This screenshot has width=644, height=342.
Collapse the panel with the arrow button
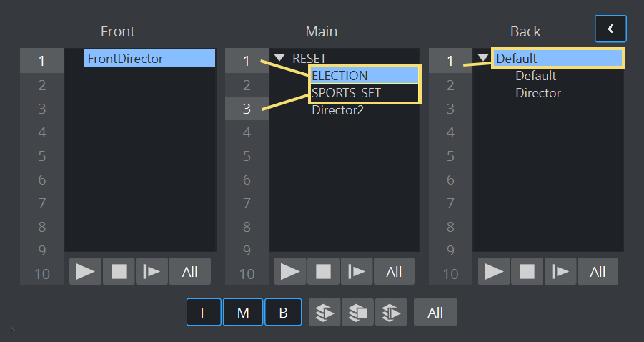pos(610,29)
